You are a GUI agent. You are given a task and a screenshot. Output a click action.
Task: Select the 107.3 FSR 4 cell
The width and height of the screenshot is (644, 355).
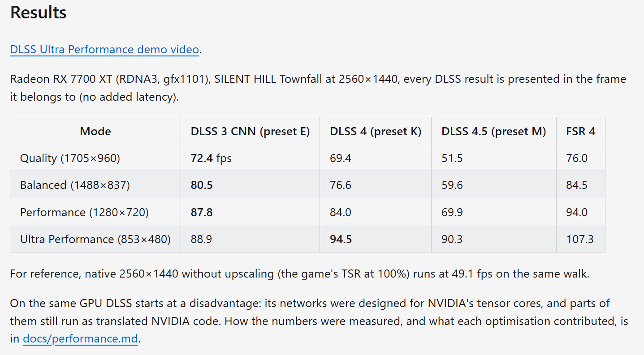[x=581, y=239]
